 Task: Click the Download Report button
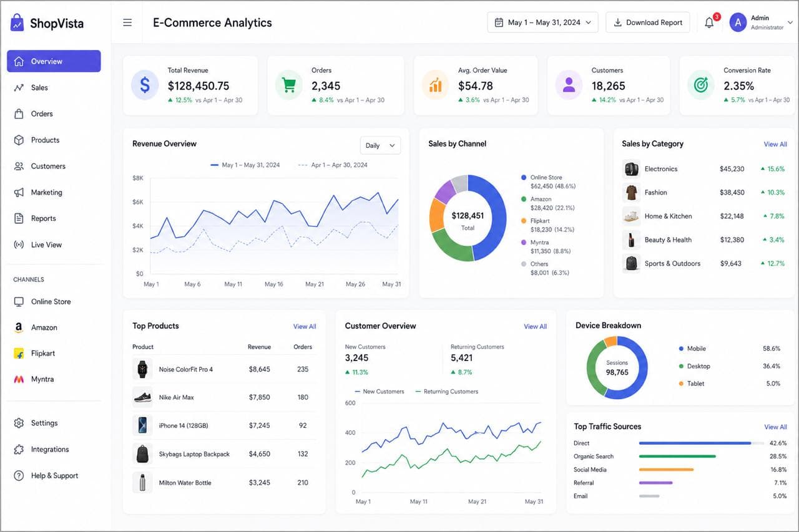point(648,22)
